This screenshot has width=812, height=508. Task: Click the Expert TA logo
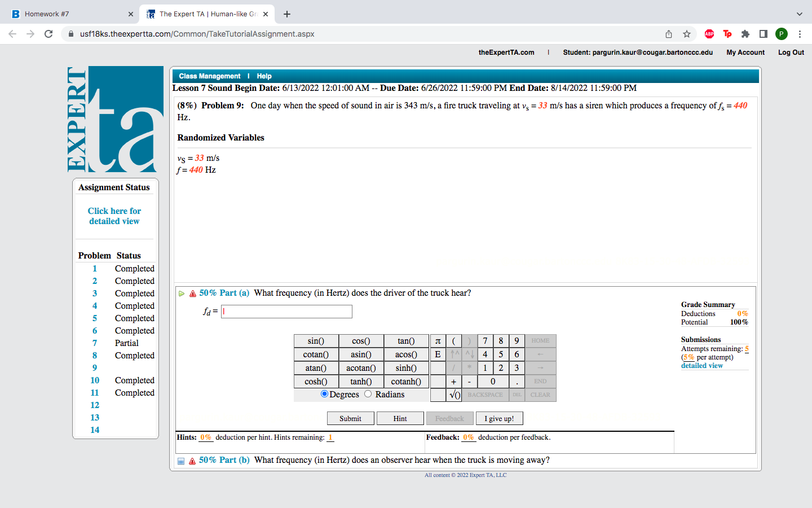click(116, 119)
